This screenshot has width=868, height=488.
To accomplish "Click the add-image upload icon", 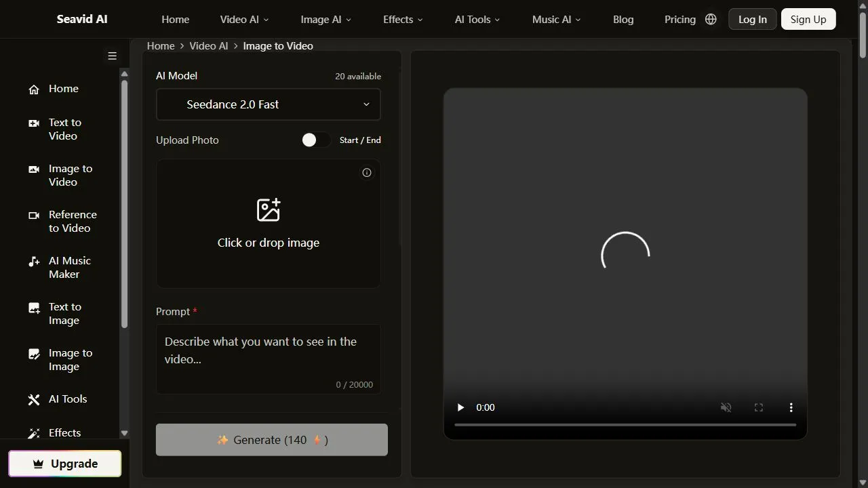I will tap(269, 210).
